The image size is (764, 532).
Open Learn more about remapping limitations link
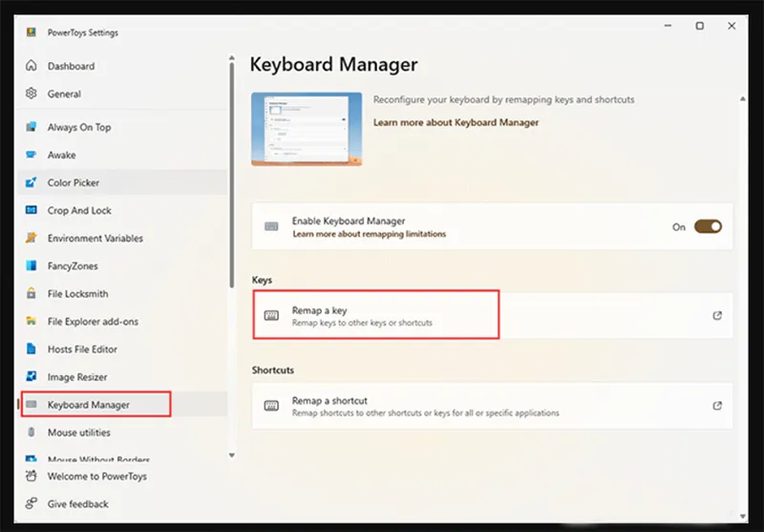pyautogui.click(x=369, y=234)
